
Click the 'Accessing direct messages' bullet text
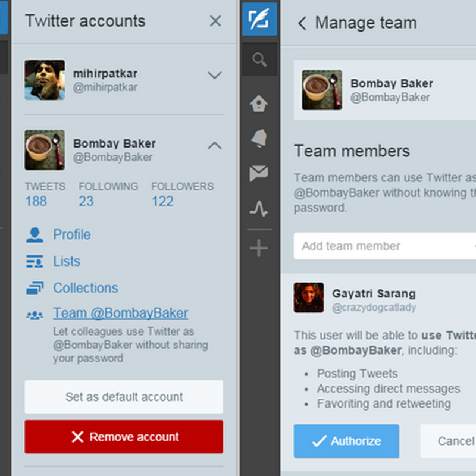point(389,389)
